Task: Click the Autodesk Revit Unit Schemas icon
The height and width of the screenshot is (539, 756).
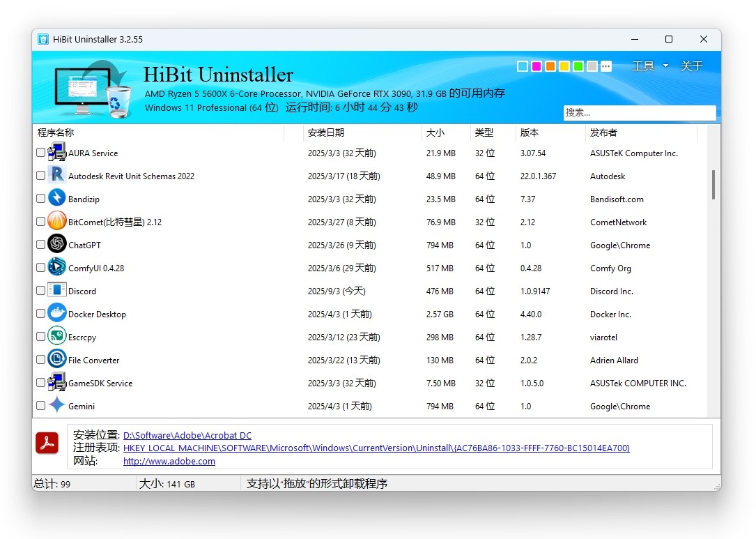Action: pyautogui.click(x=57, y=175)
